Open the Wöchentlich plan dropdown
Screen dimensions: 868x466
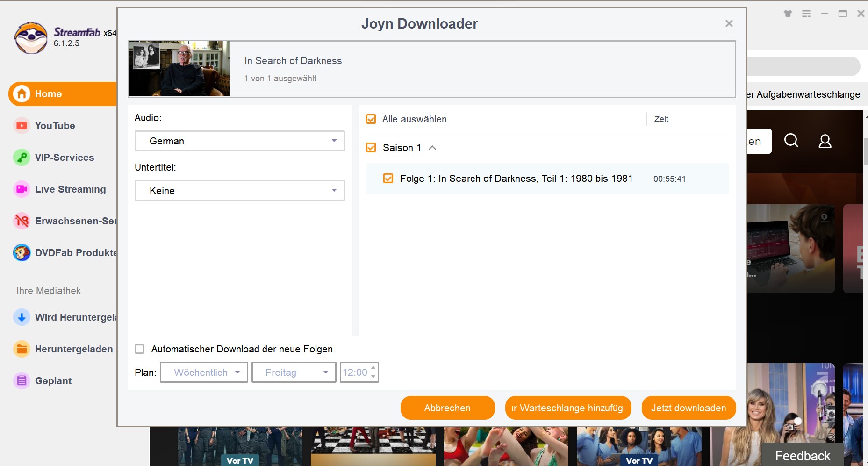tap(204, 373)
